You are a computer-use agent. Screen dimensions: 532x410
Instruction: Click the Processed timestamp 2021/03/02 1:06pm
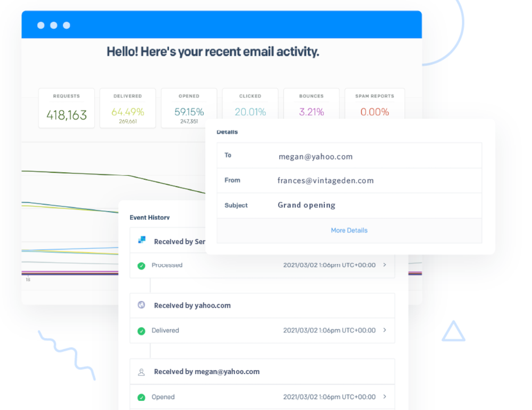[329, 265]
